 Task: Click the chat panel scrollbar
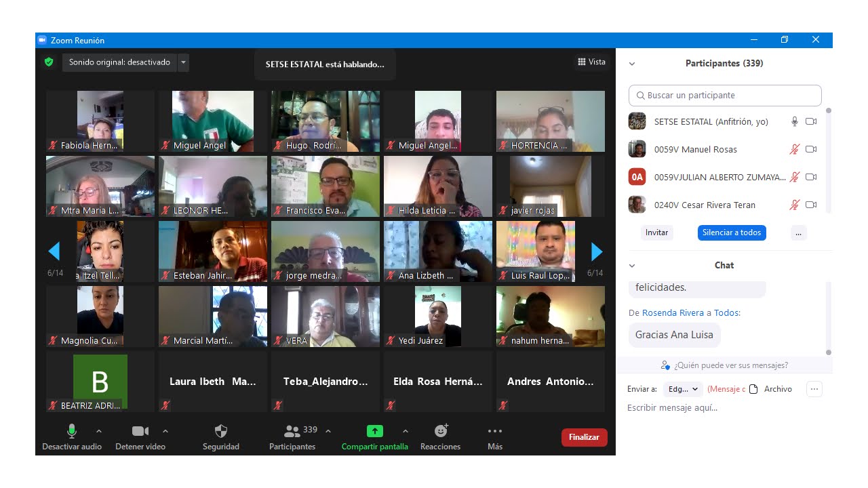pos(829,319)
